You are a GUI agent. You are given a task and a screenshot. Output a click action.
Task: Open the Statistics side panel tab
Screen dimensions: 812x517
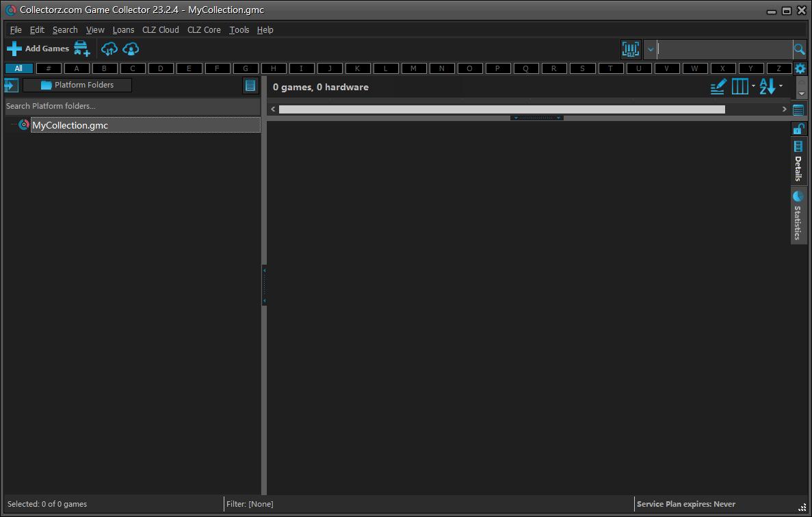(x=798, y=216)
